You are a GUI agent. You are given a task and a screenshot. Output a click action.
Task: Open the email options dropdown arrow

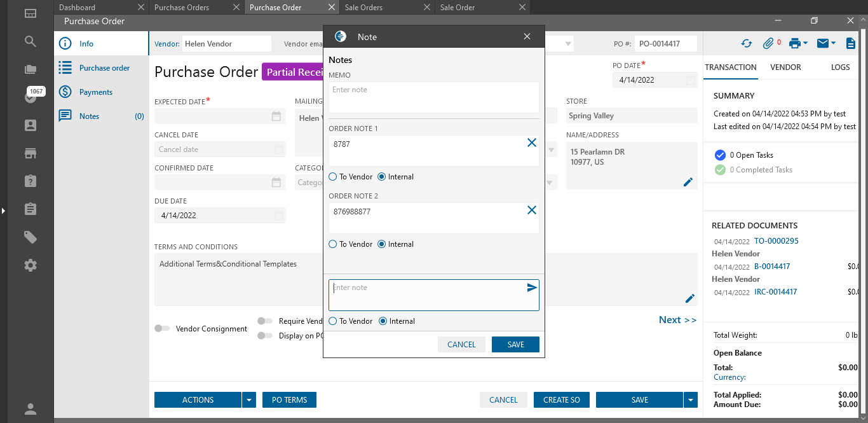coord(833,43)
